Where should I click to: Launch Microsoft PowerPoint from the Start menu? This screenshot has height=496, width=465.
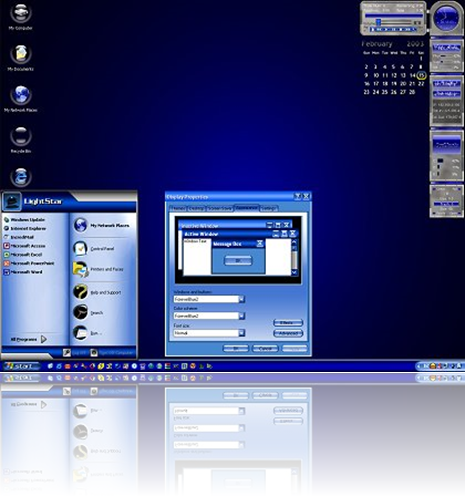[29, 263]
